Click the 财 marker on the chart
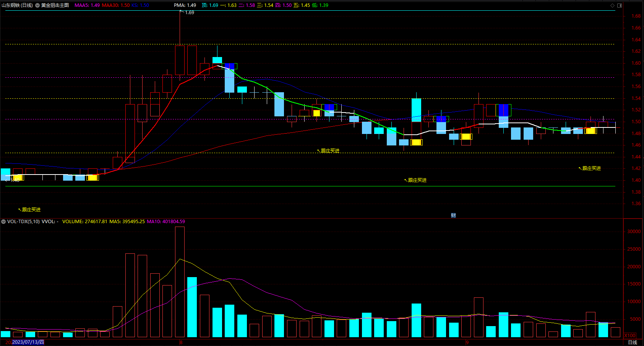Image resolution: width=644 pixels, height=346 pixels. click(x=453, y=215)
